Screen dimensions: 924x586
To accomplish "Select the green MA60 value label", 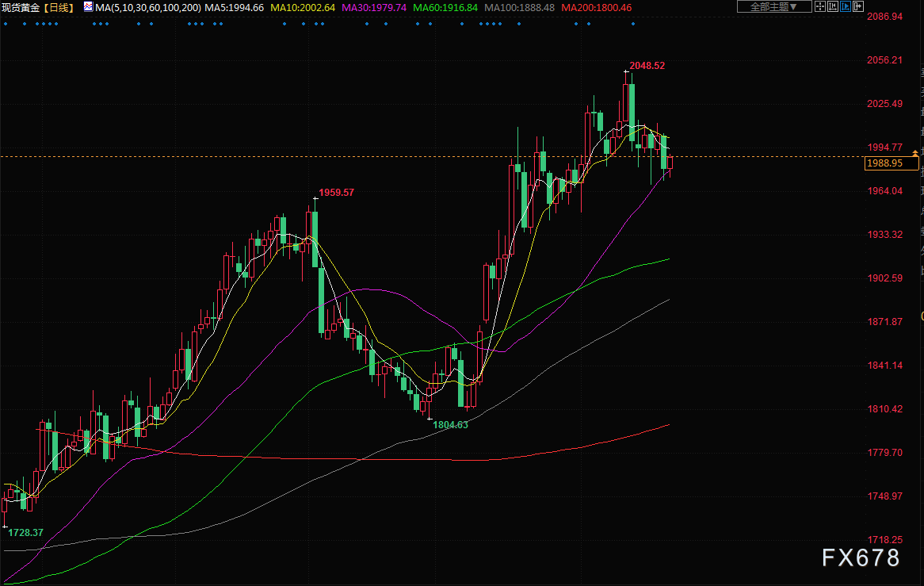I will 445,8.
